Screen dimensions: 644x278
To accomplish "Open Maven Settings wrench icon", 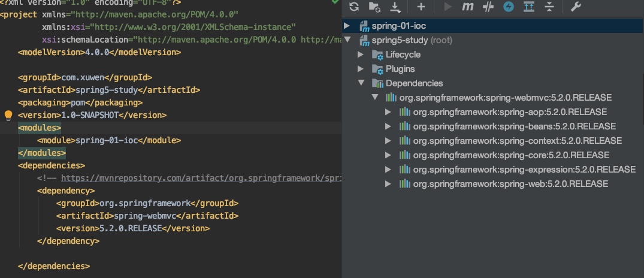I will coord(576,7).
